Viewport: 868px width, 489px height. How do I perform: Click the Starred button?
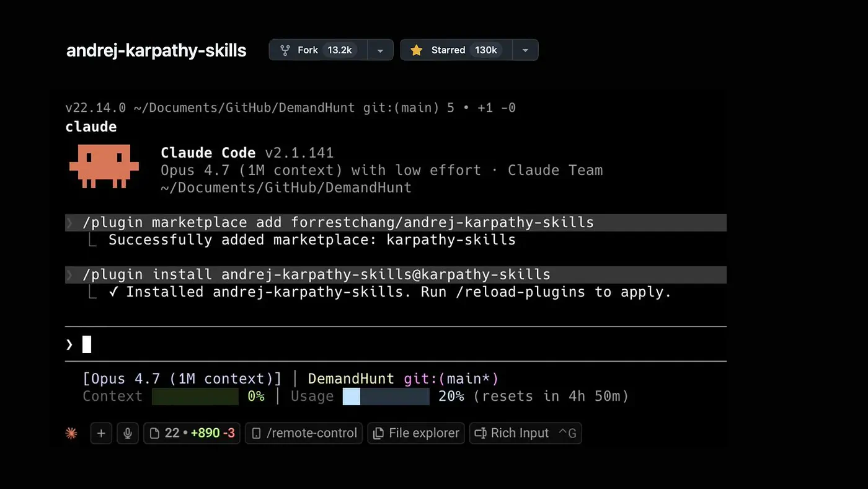pos(456,50)
